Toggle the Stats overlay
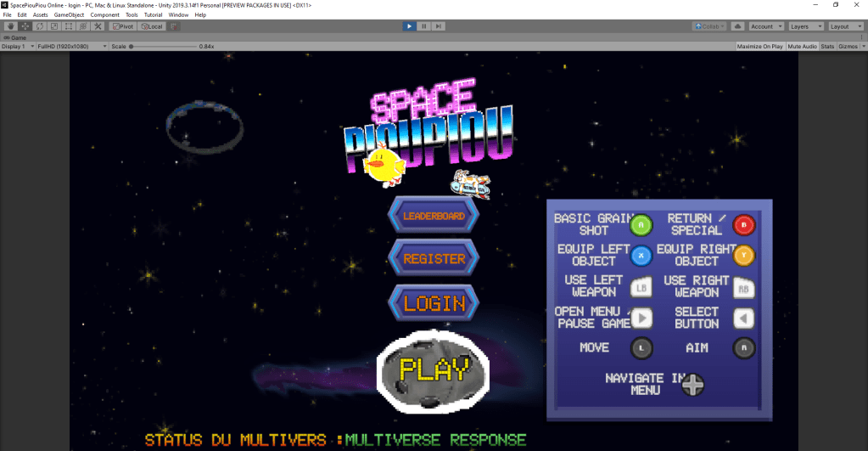 click(827, 46)
